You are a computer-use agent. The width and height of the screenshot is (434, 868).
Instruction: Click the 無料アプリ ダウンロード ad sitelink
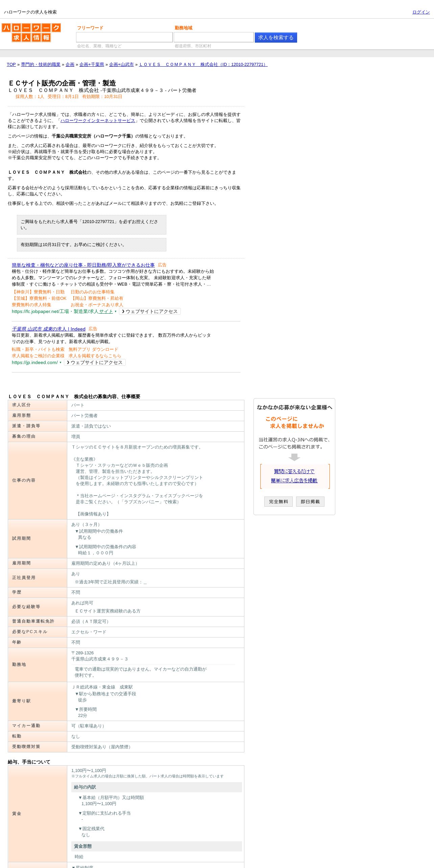(93, 349)
